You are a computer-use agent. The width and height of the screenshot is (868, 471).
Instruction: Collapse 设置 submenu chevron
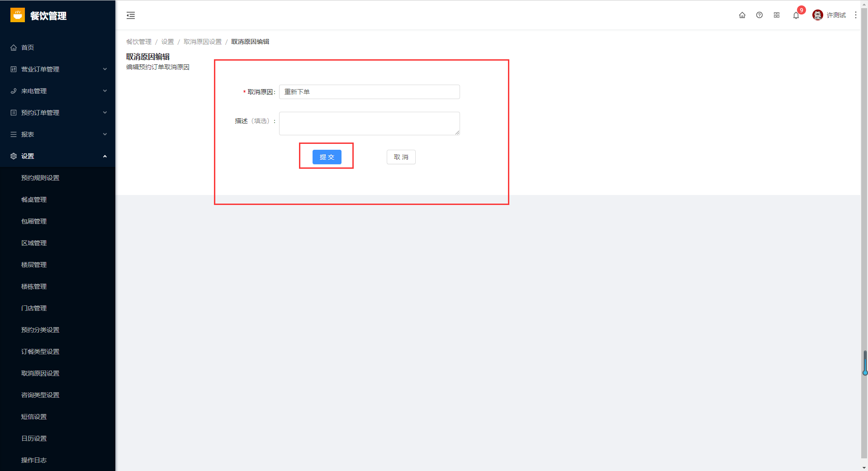[105, 156]
